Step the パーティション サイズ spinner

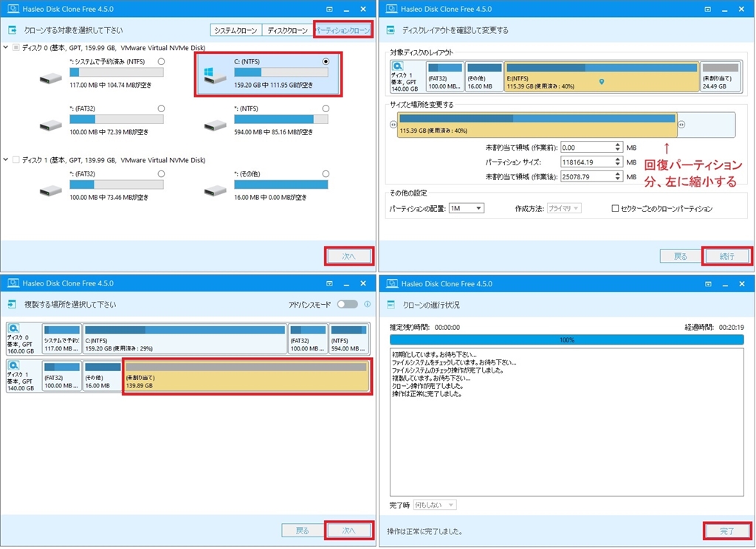click(x=618, y=162)
